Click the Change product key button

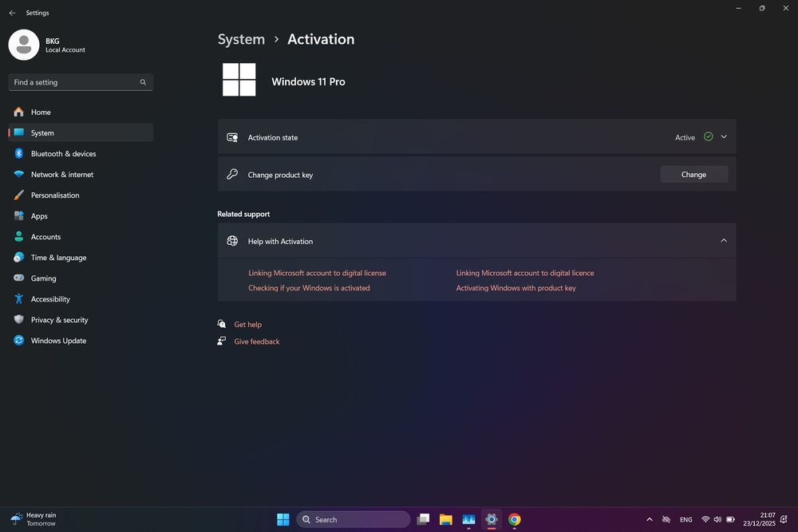coord(693,175)
